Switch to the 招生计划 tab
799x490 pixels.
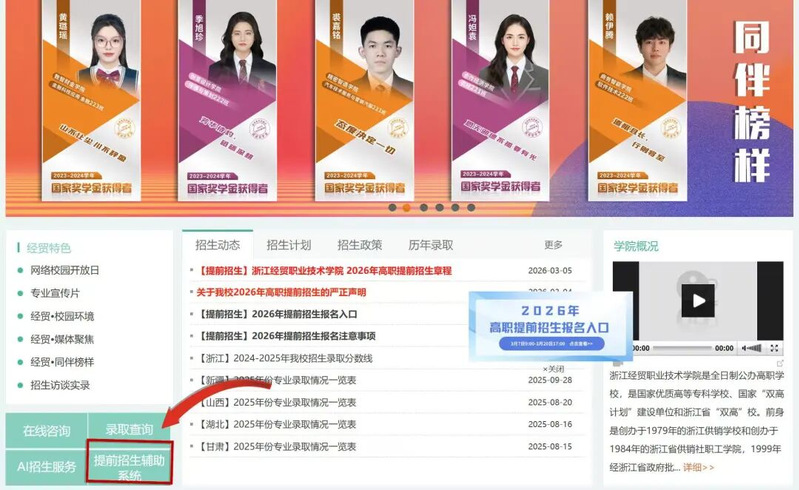288,245
